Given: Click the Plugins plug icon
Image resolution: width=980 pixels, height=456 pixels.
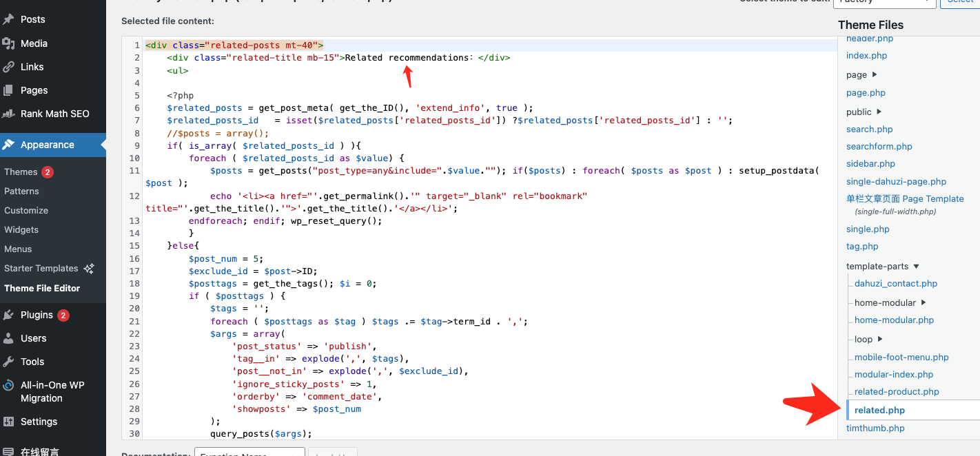Looking at the screenshot, I should [x=9, y=315].
